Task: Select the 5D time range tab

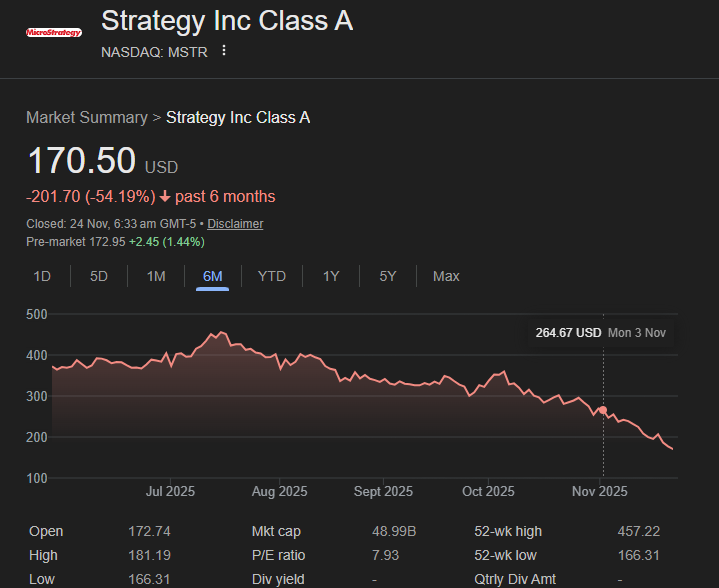Action: pos(99,276)
